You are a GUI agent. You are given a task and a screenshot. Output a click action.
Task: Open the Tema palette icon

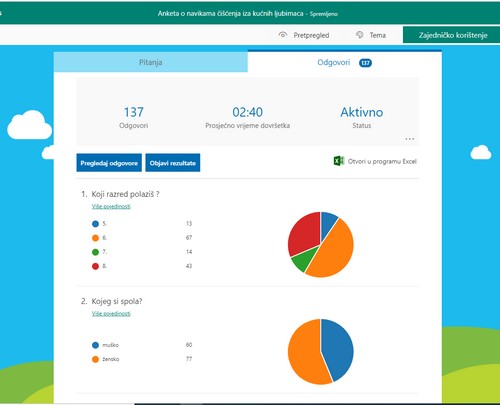coord(359,35)
